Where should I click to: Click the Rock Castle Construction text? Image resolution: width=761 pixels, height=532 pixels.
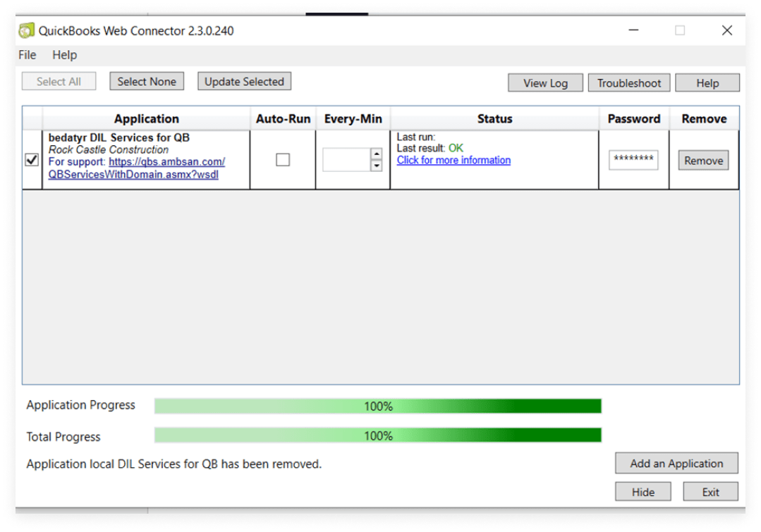click(x=108, y=150)
